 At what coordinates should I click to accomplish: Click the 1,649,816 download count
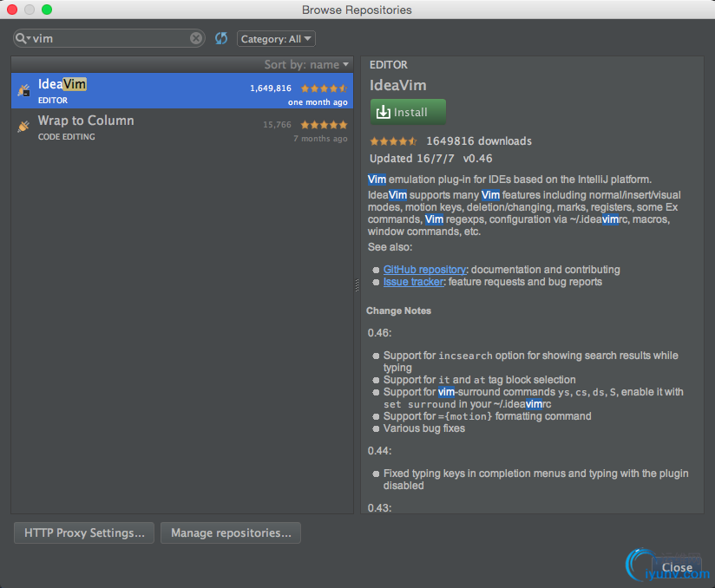271,88
